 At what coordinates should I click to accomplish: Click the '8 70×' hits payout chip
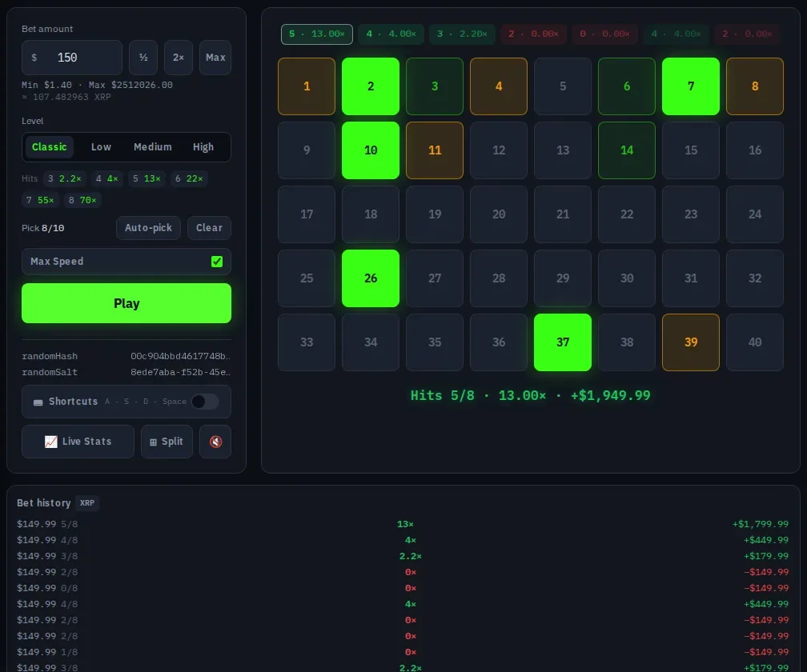[82, 200]
